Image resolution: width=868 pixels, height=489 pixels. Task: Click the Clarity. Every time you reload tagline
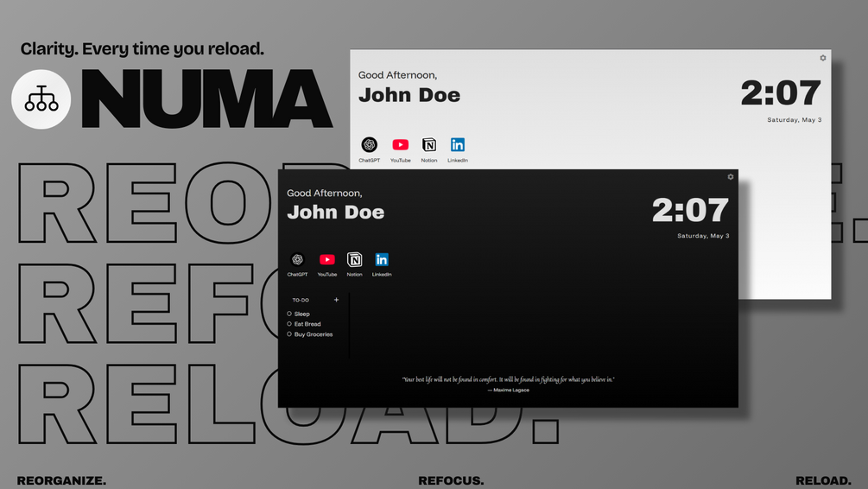click(143, 48)
